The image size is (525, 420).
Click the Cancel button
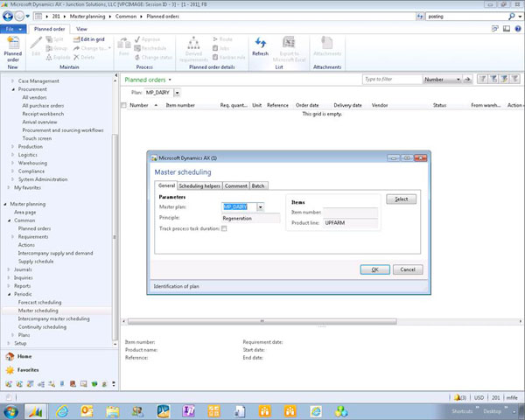click(408, 269)
